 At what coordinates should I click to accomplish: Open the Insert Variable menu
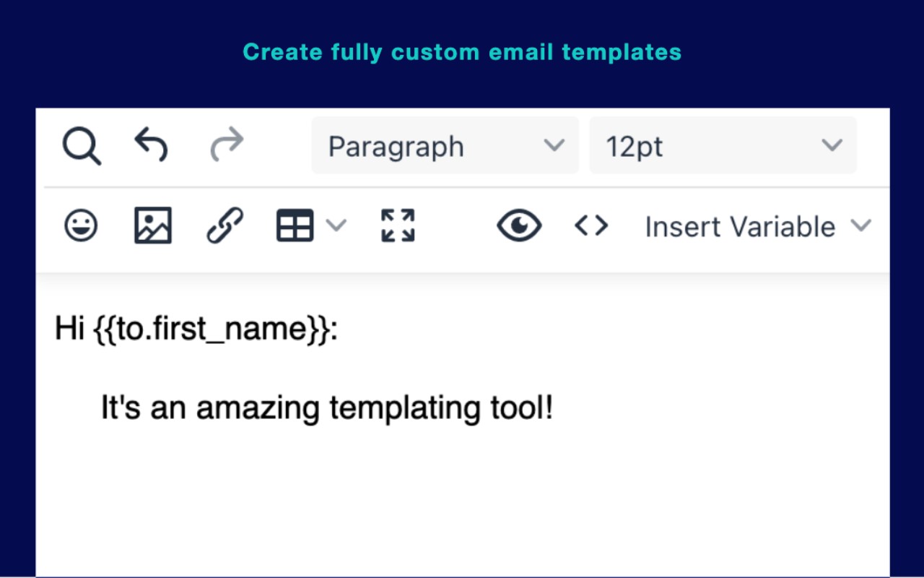(862, 225)
